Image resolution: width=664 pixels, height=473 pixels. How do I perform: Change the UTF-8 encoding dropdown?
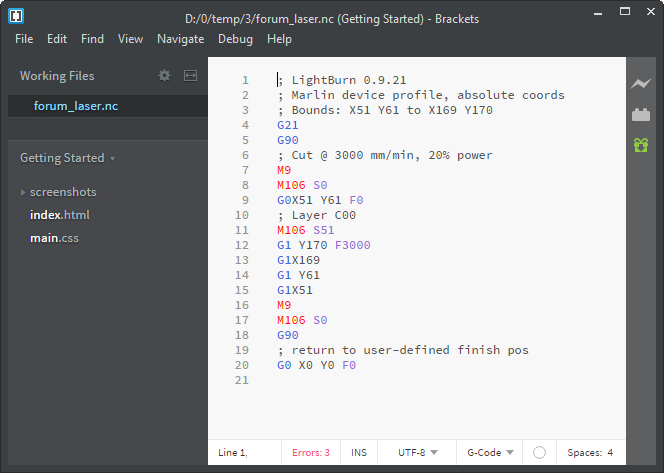point(417,452)
